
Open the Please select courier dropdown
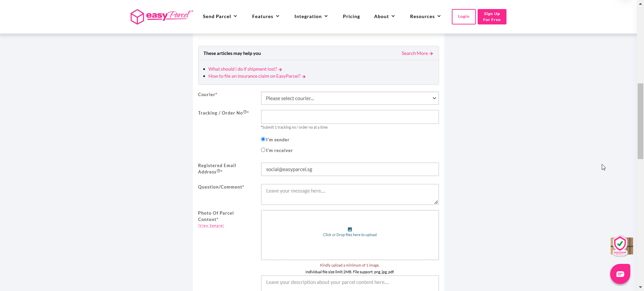350,98
